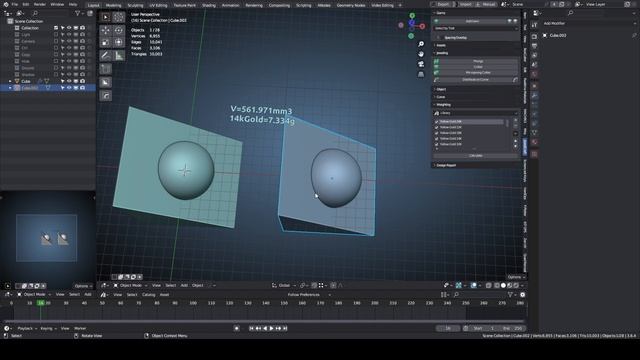This screenshot has height=360, width=640.
Task: Play the animation forward
Action: pyautogui.click(x=271, y=328)
